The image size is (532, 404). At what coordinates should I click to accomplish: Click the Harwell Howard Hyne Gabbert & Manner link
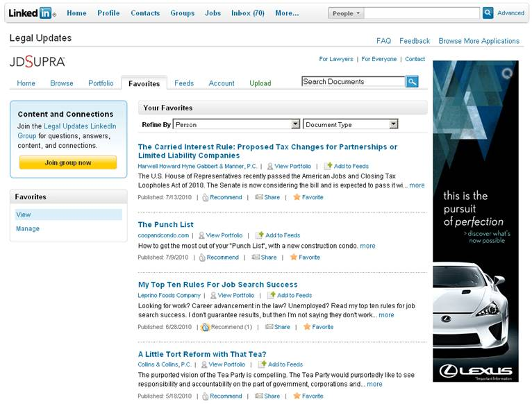197,166
